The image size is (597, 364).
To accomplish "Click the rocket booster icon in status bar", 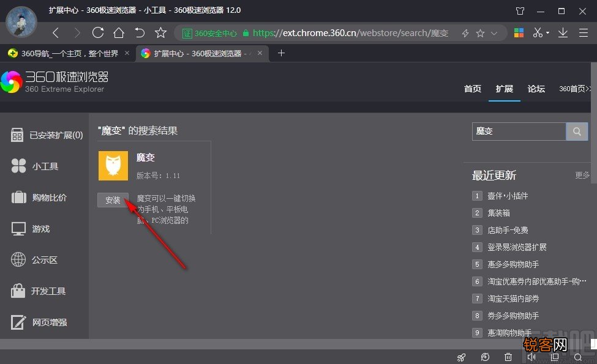I will [461, 357].
